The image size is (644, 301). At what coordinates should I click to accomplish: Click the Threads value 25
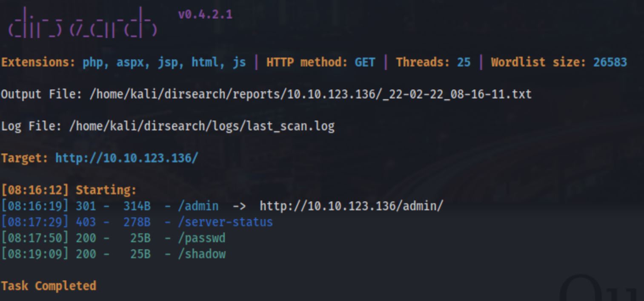pos(464,62)
